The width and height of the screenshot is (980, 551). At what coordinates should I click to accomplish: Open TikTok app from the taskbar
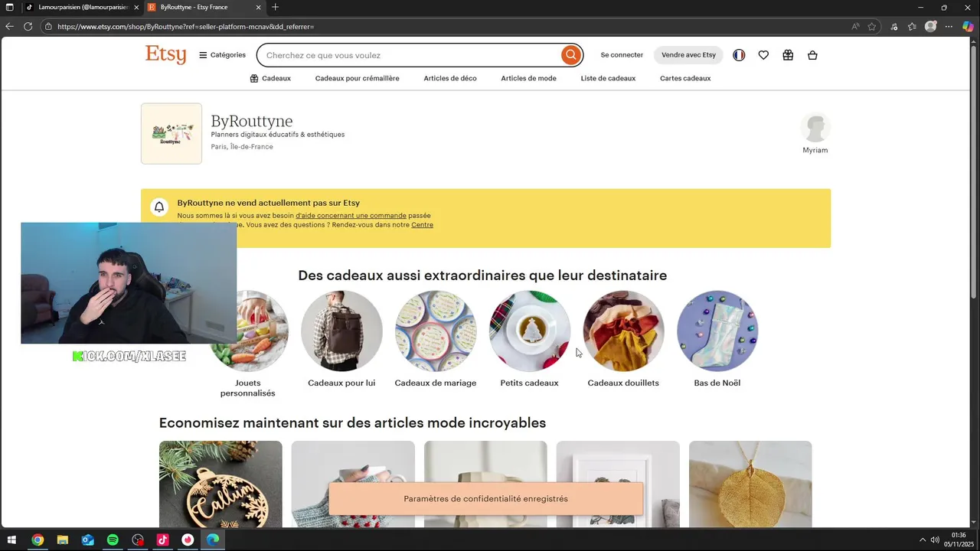(162, 540)
